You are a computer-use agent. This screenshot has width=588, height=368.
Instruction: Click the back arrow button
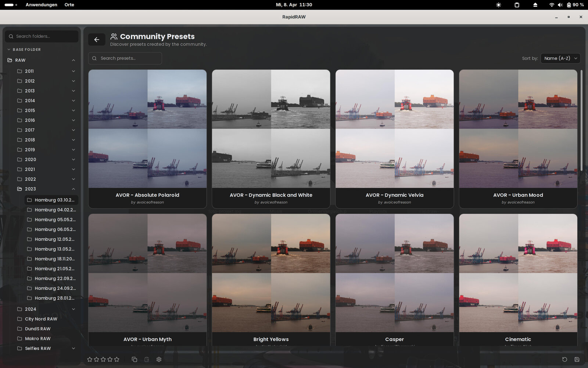click(x=97, y=40)
